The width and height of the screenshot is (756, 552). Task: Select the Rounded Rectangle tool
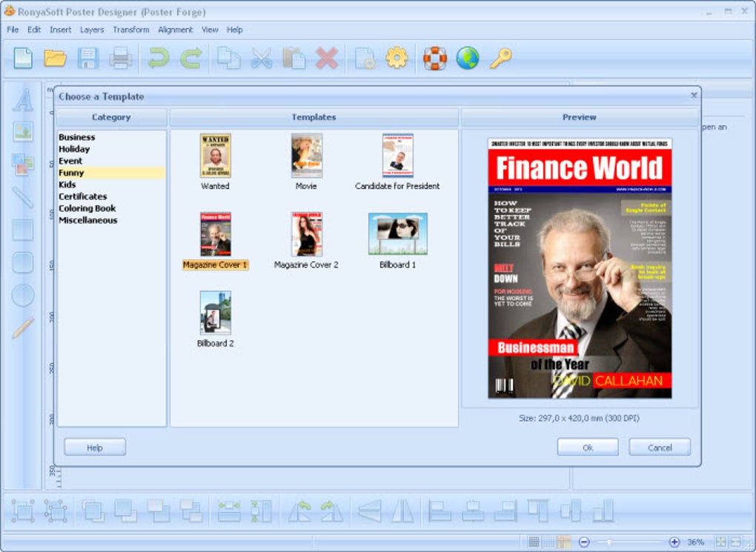[x=23, y=263]
